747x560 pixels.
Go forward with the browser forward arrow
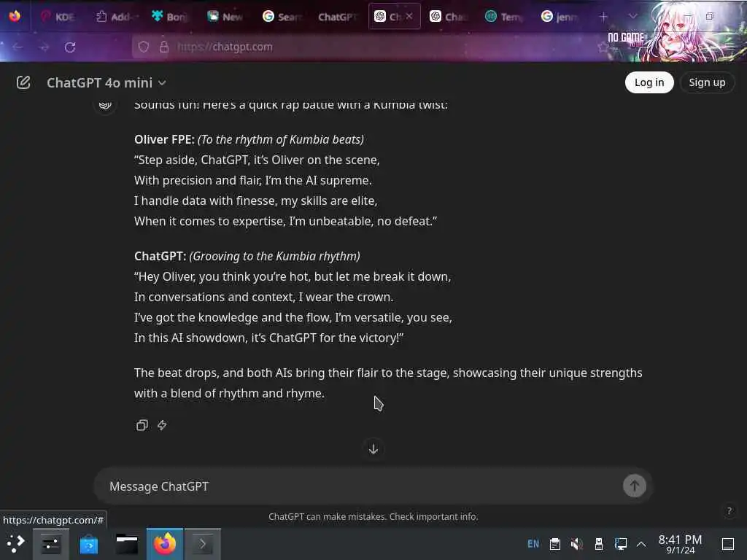tap(44, 47)
